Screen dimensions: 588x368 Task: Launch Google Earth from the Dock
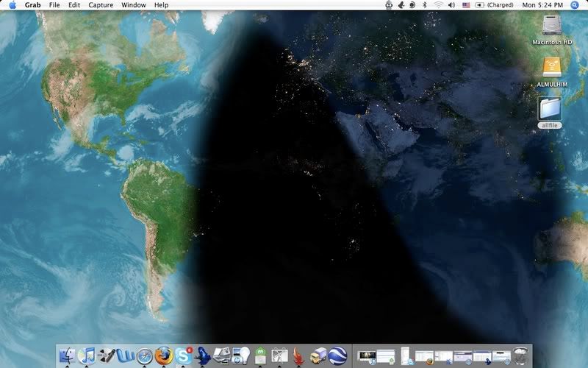(x=337, y=355)
